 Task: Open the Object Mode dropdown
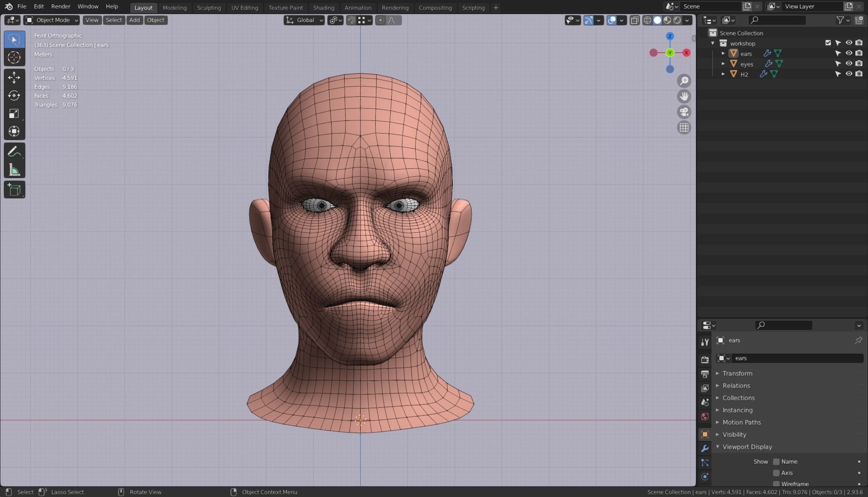tap(52, 20)
